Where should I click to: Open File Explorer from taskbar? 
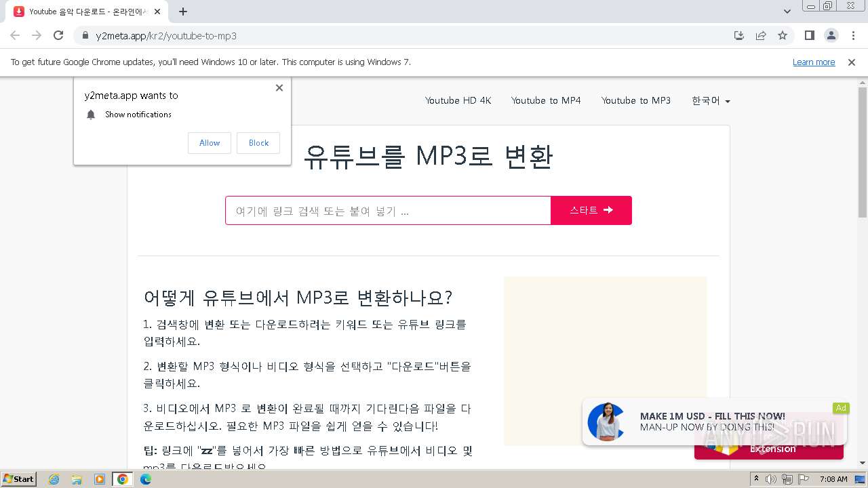point(77,479)
